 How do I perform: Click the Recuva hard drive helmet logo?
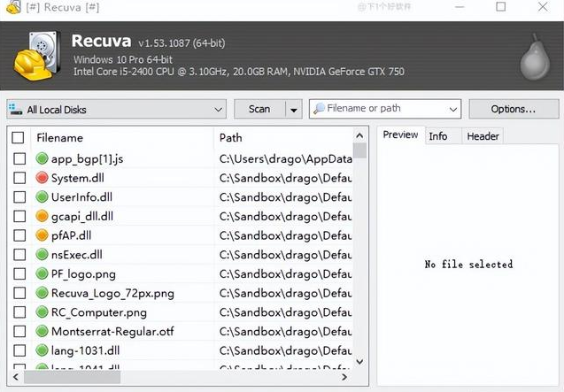click(x=37, y=55)
